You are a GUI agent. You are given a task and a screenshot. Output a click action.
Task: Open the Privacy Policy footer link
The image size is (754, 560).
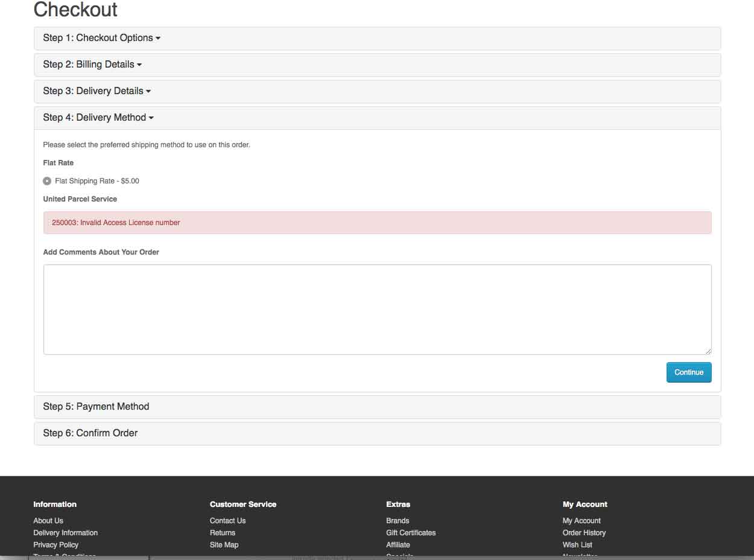tap(55, 545)
